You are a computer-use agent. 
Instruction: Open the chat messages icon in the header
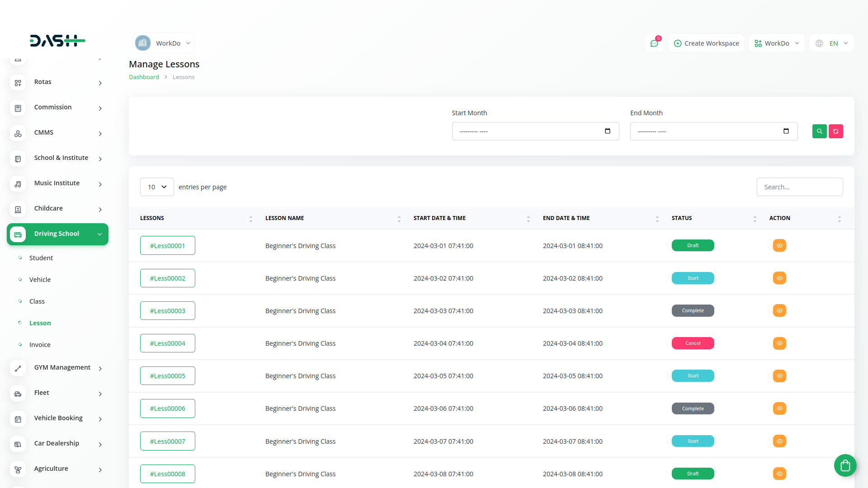[x=654, y=43]
